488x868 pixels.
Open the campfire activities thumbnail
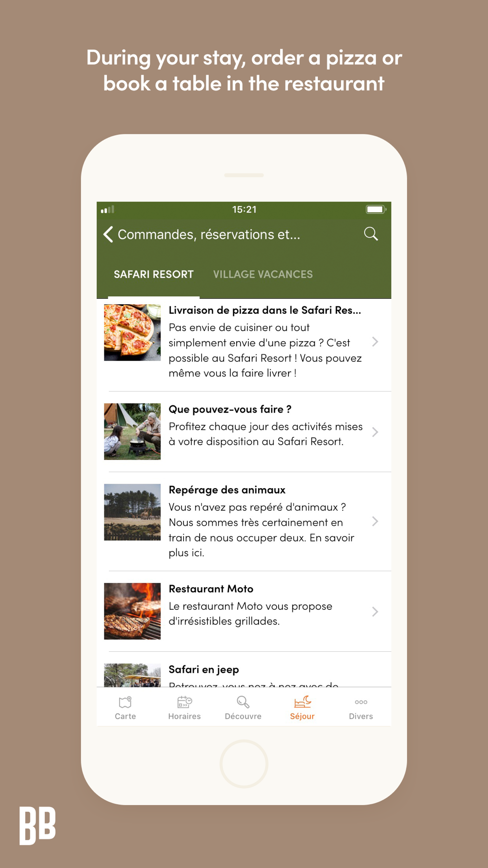pos(132,432)
